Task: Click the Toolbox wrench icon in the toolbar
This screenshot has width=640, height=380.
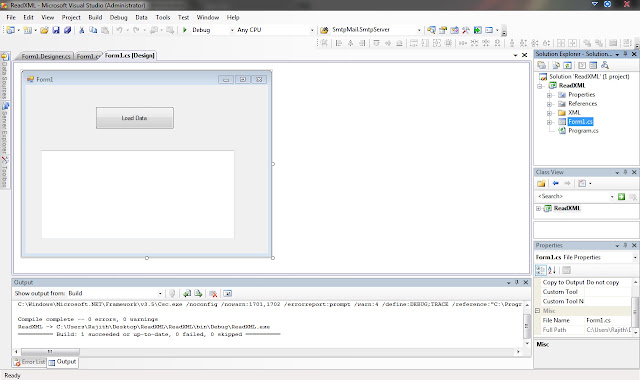Action: 466,30
